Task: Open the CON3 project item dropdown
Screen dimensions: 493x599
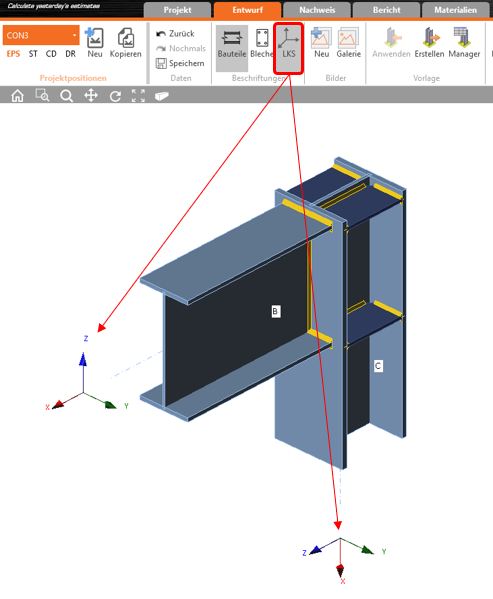Action: [41, 35]
